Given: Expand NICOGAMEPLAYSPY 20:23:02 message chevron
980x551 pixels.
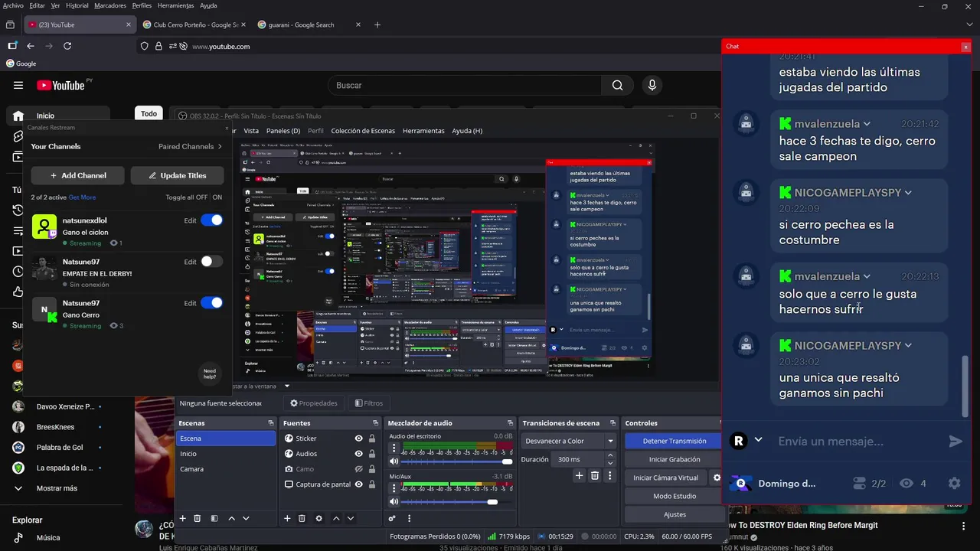Looking at the screenshot, I should pyautogui.click(x=908, y=346).
